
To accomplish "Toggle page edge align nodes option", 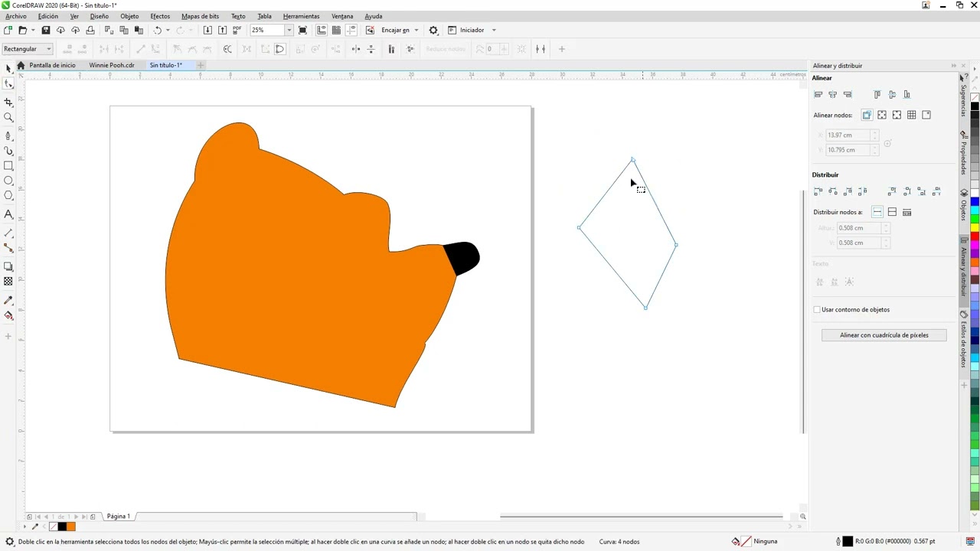I will (x=882, y=115).
